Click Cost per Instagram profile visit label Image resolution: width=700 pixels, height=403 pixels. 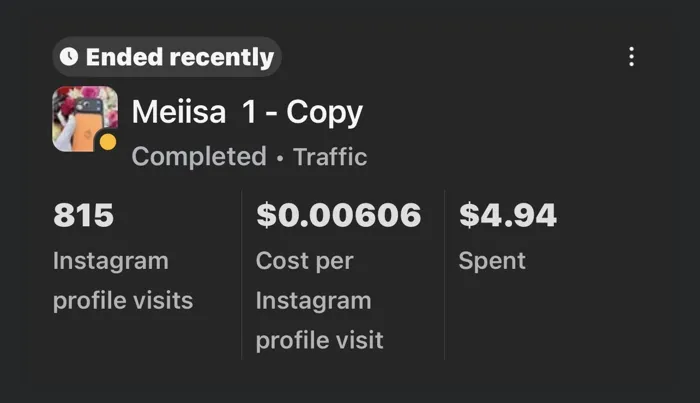[x=318, y=300]
